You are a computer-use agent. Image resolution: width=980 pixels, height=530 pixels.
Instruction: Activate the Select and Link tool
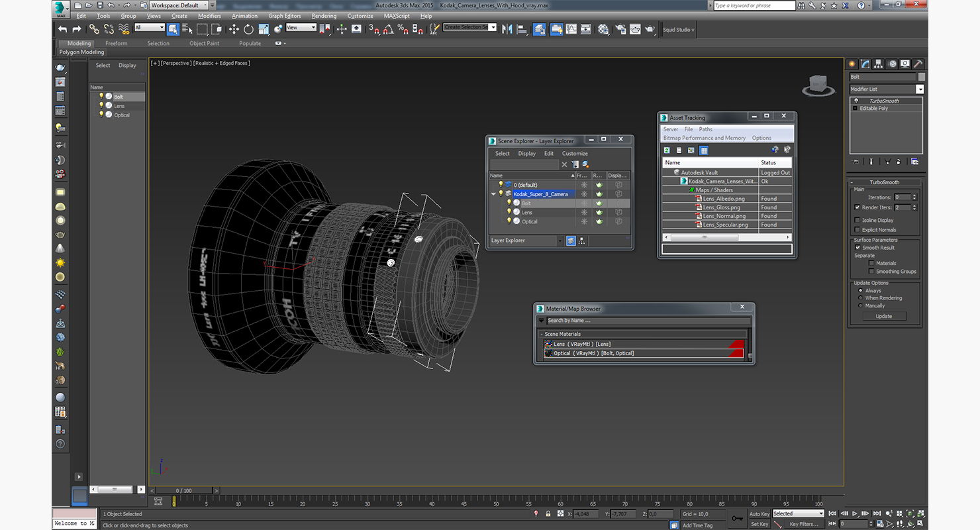click(94, 29)
